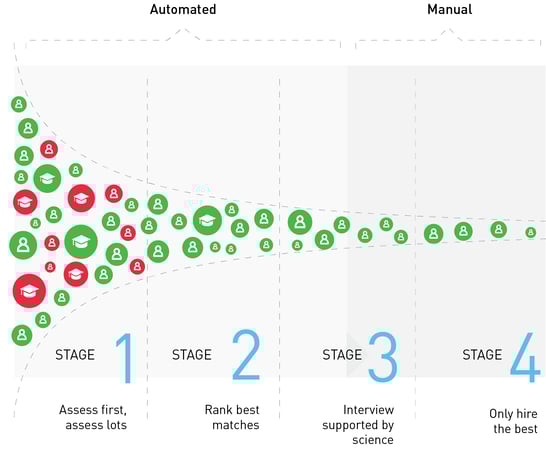The width and height of the screenshot is (546, 449).
Task: Click the topmost green person icon
Action: 19,104
